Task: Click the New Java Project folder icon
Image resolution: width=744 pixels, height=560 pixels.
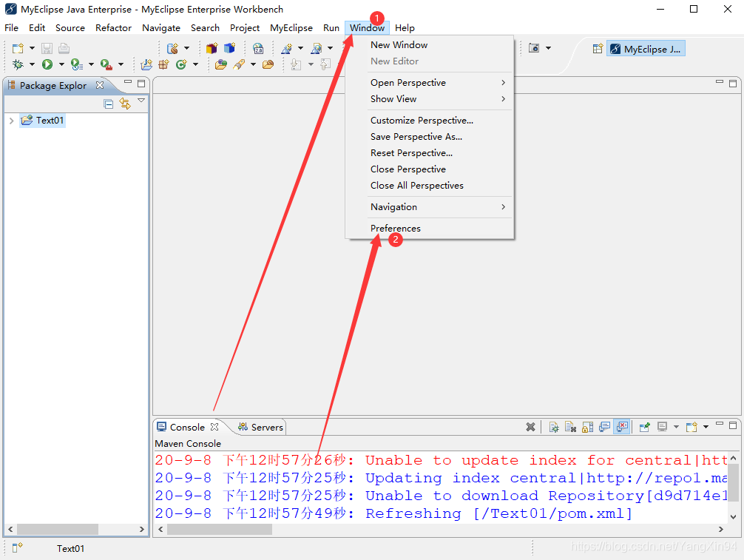Action: coord(146,64)
